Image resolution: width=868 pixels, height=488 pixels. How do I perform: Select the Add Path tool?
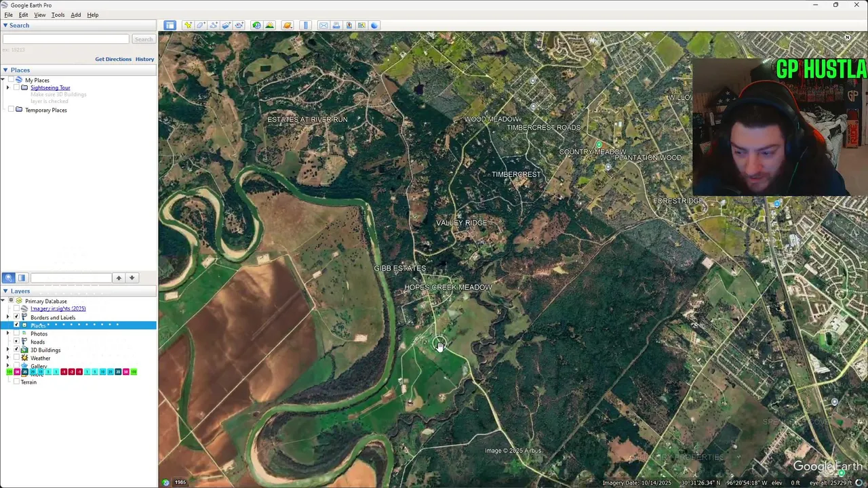[x=214, y=25]
